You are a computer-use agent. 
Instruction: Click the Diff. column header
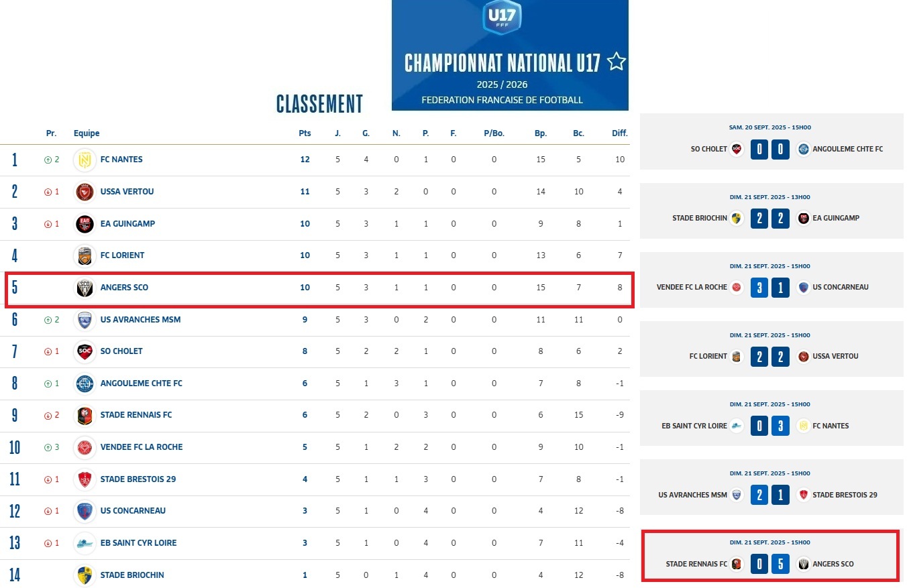click(619, 133)
